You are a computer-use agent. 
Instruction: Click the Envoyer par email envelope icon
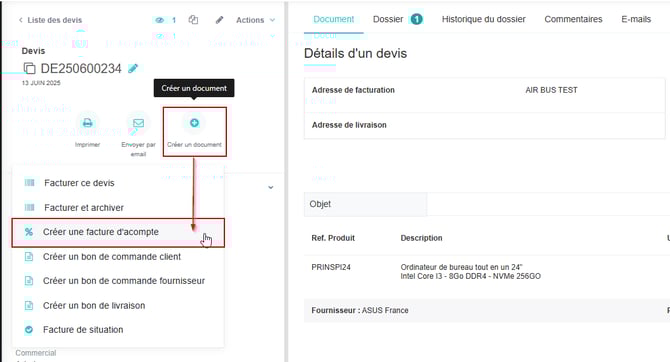(x=138, y=123)
